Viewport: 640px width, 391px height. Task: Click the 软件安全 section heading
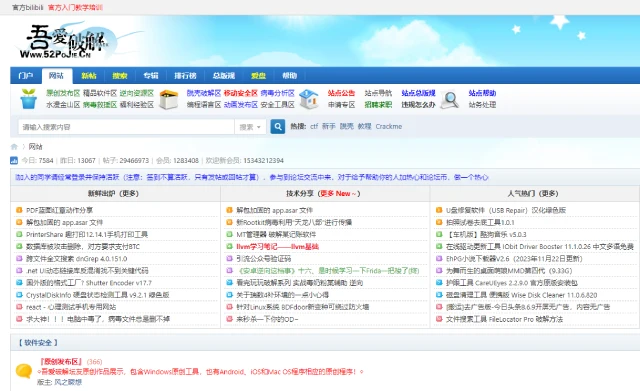point(38,343)
